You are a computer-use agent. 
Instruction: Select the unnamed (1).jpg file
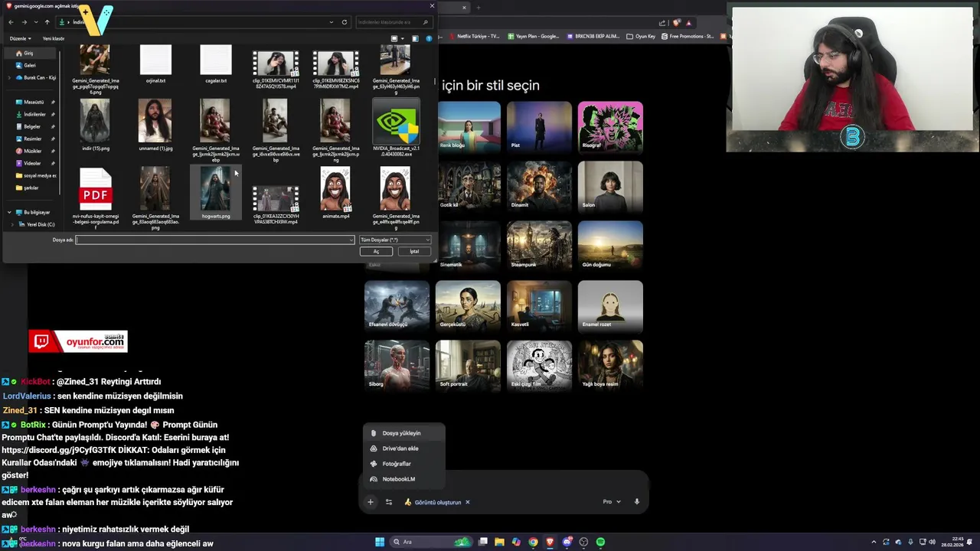point(155,126)
